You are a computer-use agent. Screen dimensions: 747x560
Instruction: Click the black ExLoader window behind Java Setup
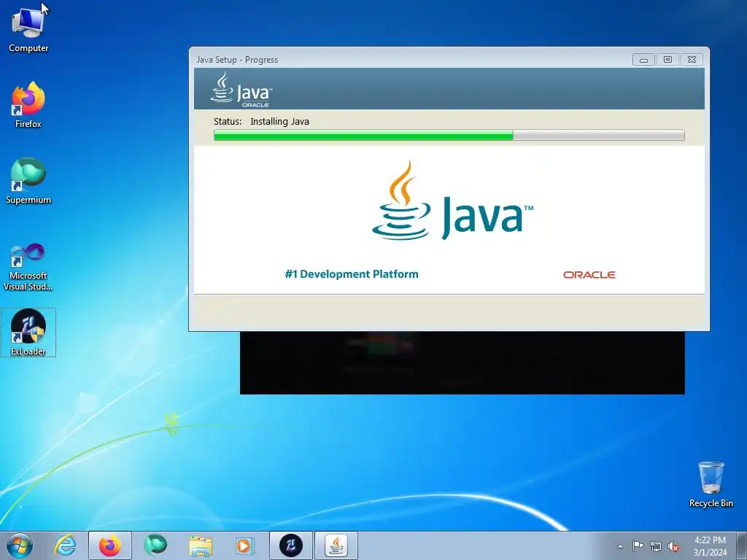462,363
